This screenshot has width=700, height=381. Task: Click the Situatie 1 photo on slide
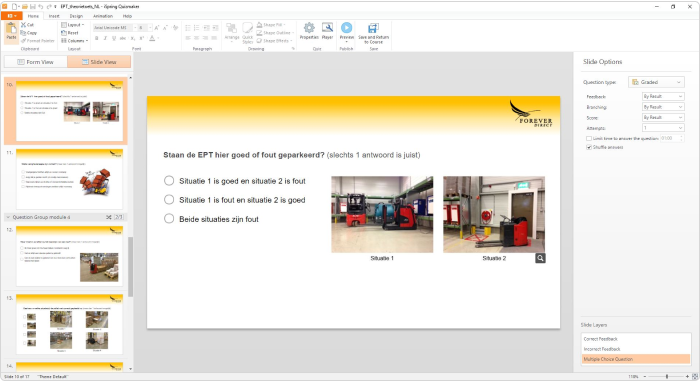coord(382,214)
